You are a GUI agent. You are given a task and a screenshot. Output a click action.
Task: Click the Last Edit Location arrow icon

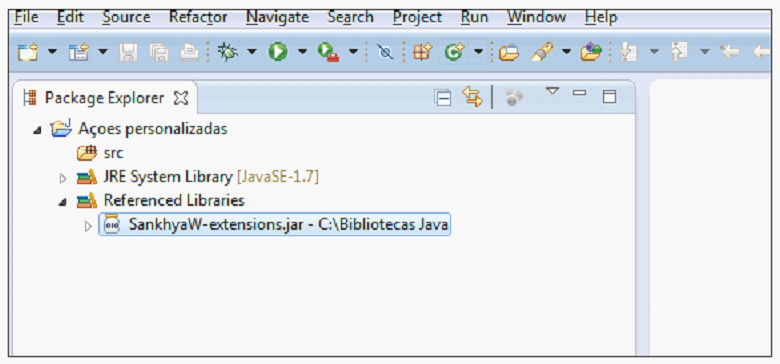pyautogui.click(x=730, y=52)
